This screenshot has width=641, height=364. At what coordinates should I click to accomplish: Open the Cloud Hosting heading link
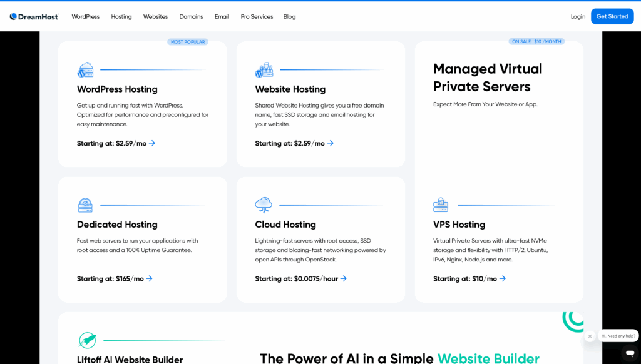coord(285,225)
